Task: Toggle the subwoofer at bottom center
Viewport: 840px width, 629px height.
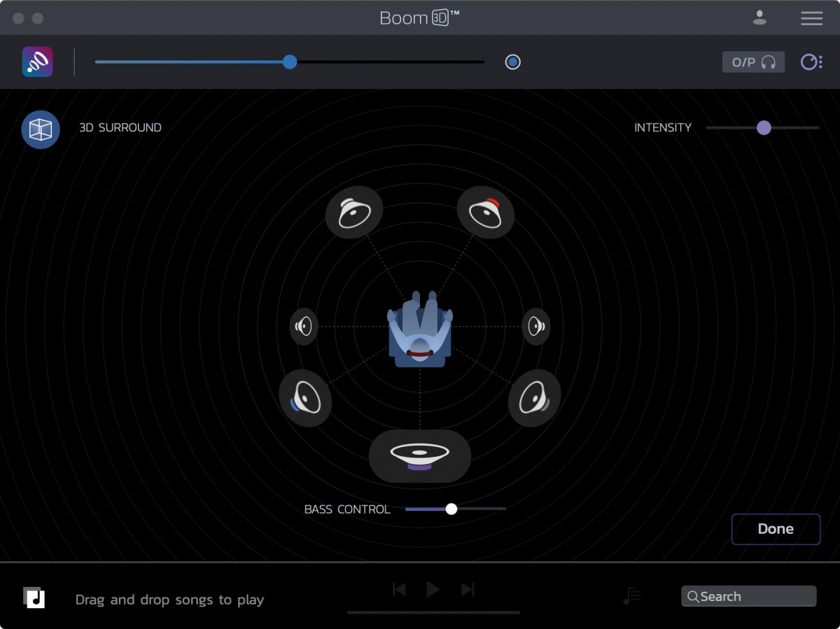Action: click(420, 456)
